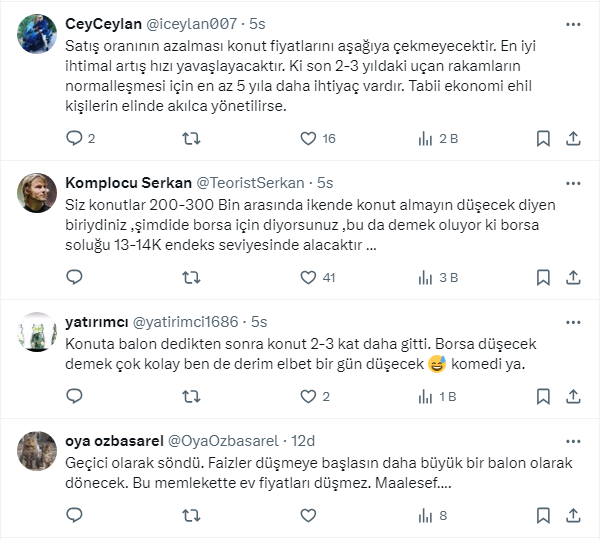
Task: View analytics on oya ozbasarel's tweet
Action: [x=424, y=516]
